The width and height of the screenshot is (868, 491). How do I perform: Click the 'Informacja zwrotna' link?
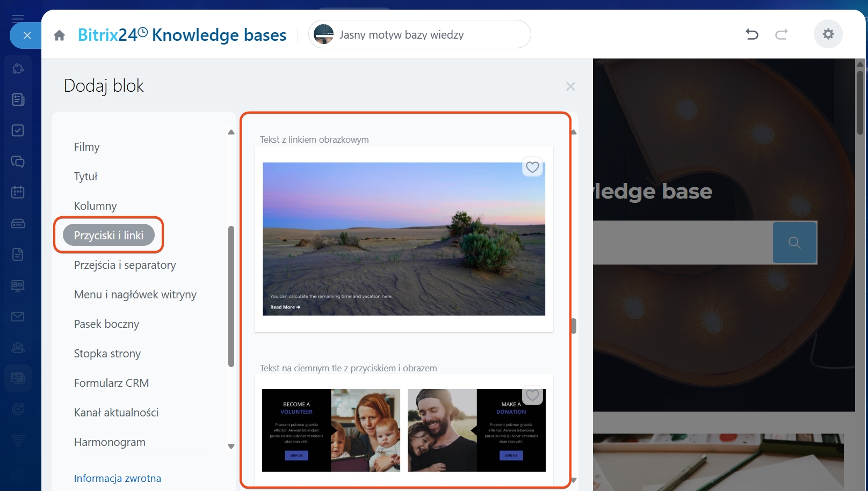pos(117,478)
